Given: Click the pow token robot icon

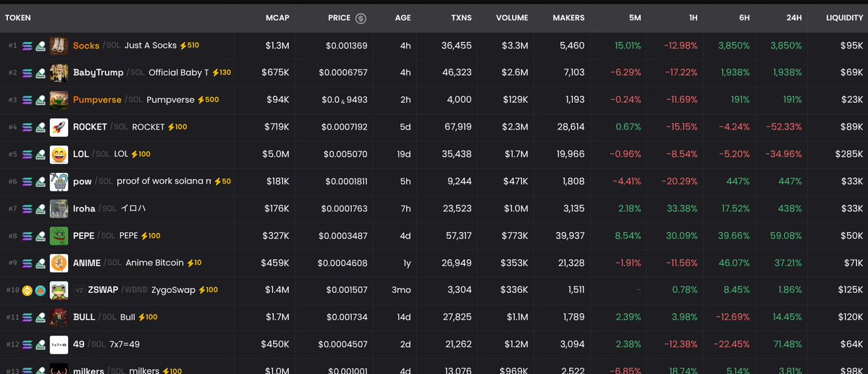Looking at the screenshot, I should pos(59,182).
